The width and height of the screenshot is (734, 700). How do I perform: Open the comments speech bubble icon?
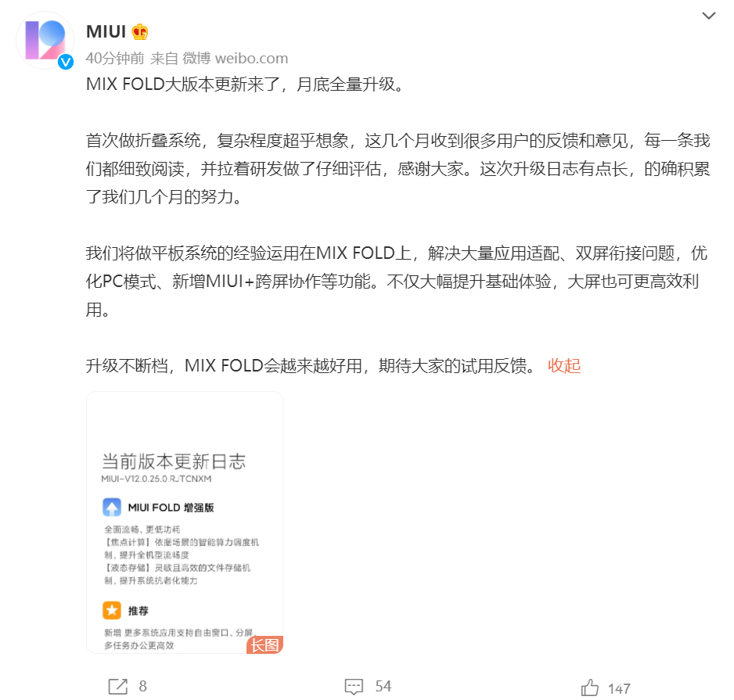pos(354,687)
